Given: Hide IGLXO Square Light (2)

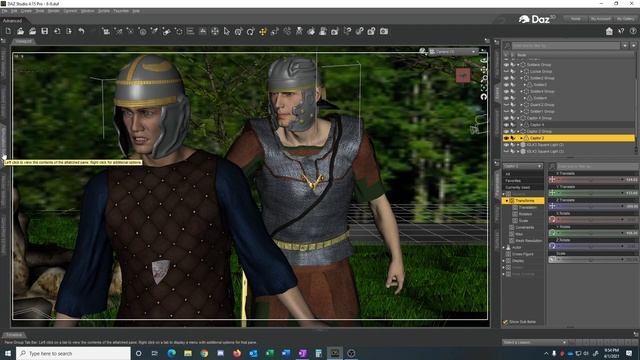Looking at the screenshot, I should 506,144.
